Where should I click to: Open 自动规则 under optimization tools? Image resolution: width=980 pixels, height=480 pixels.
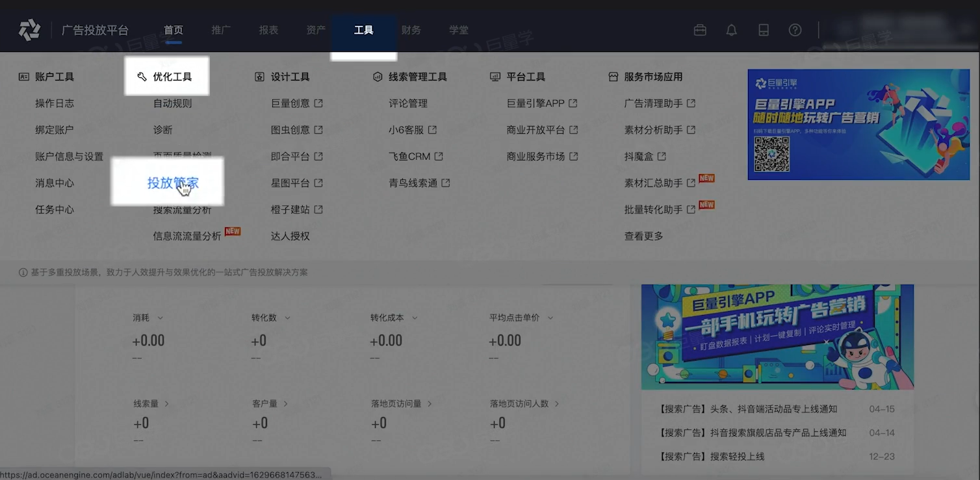(173, 103)
